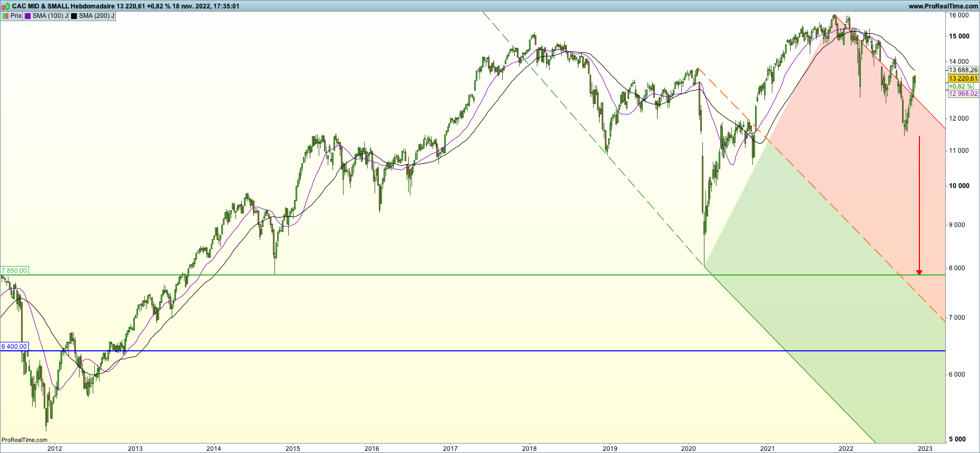This screenshot has height=453, width=980.
Task: Click the 2021 year label on time axis
Action: [768, 449]
